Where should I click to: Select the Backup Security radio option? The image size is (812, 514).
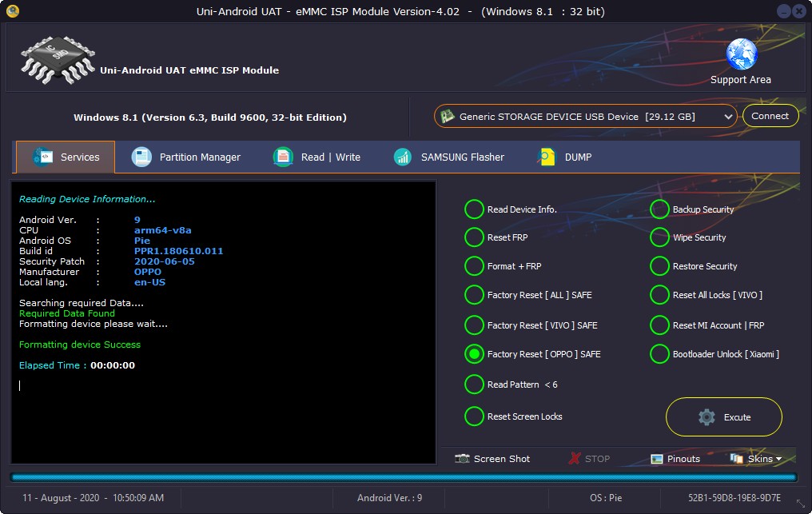coord(659,209)
